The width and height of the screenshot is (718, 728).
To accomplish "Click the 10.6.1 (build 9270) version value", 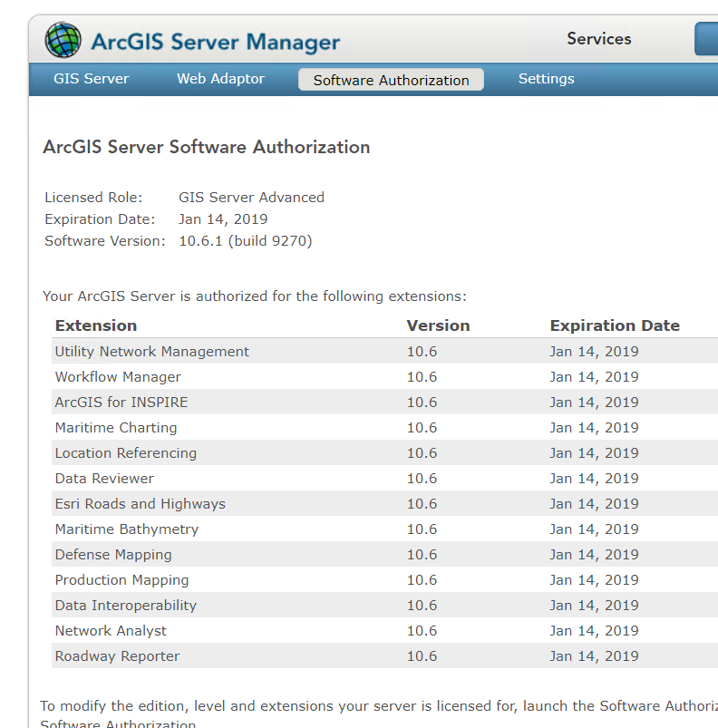I will coord(246,241).
